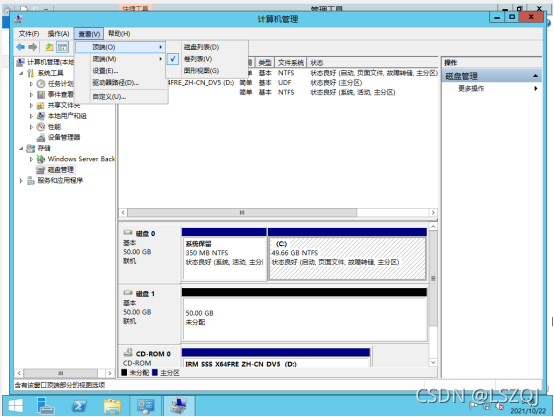Click the 磁盘管理 disk icon in tree

(41, 170)
